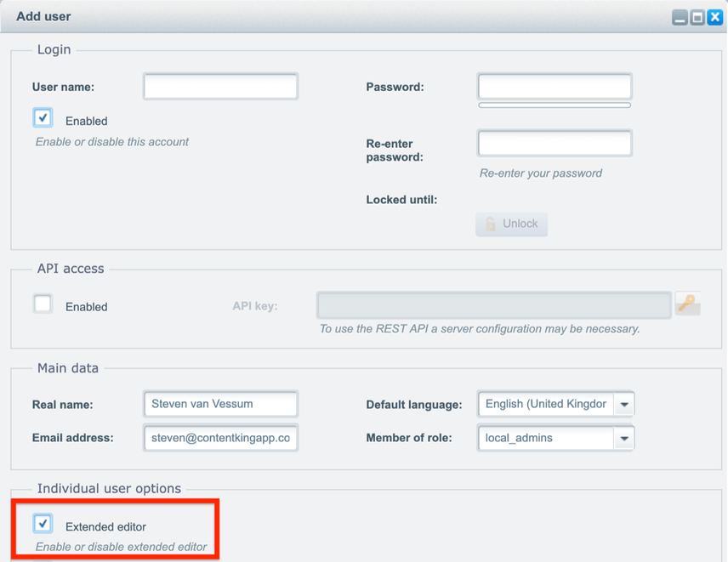728x562 pixels.
Task: Uncheck the Login Enabled checkbox
Action: [43, 117]
